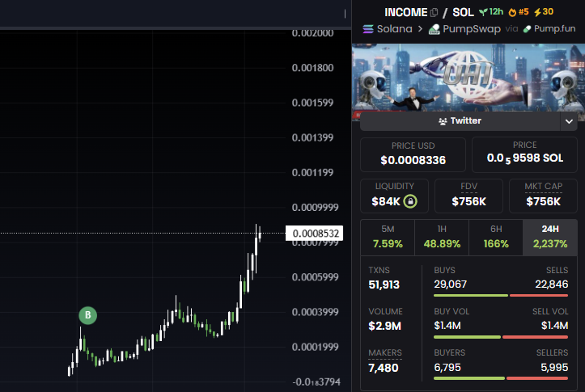Click the Twitter community people icon
The height and width of the screenshot is (392, 585).
click(x=443, y=121)
